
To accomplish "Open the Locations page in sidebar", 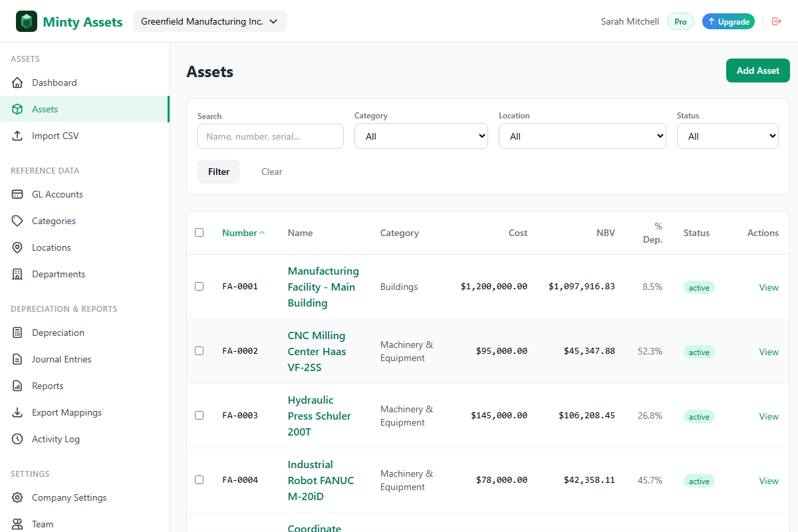I will [x=84, y=247].
